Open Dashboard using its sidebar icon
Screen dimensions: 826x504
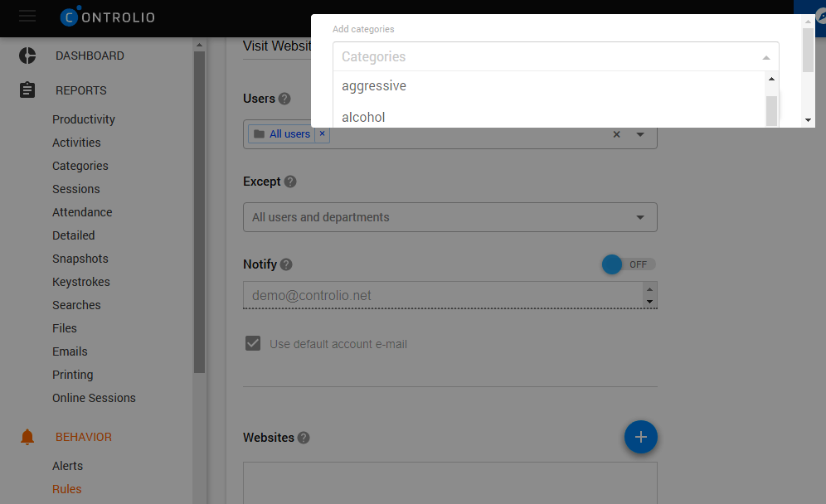coord(27,55)
